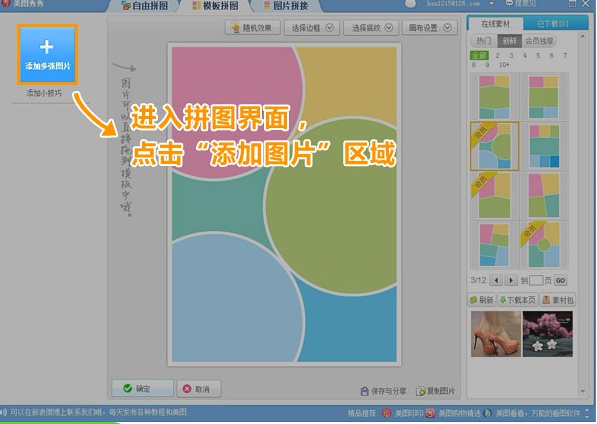Image resolution: width=597 pixels, height=424 pixels.
Task: Open the 选择边框 dropdown
Action: [x=312, y=28]
